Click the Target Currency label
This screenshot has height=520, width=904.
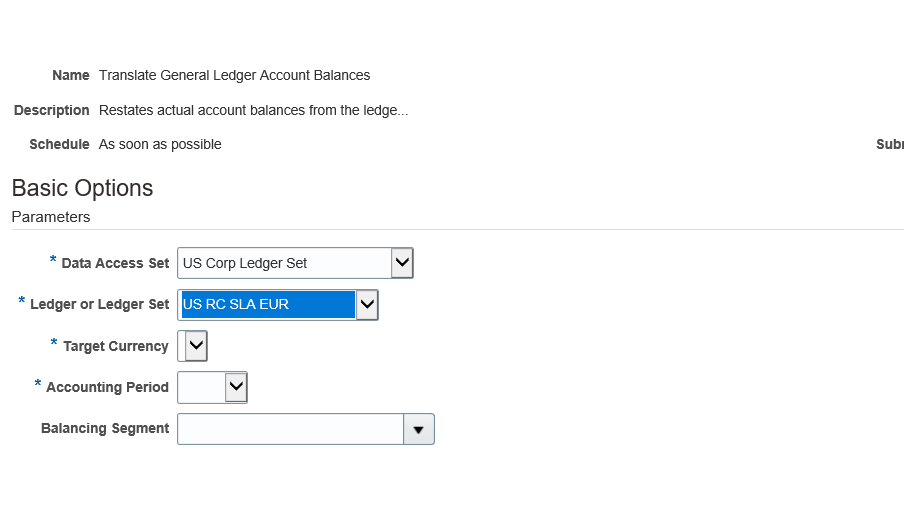click(115, 346)
